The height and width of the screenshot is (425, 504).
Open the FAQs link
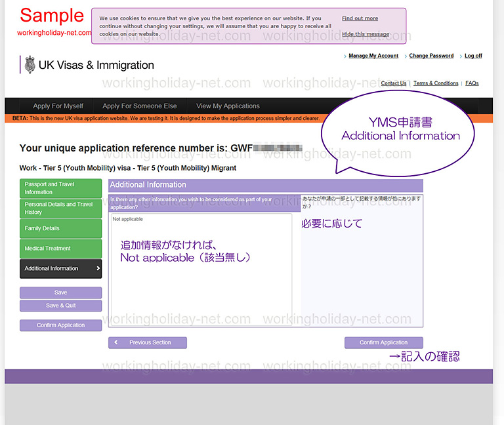click(x=472, y=83)
